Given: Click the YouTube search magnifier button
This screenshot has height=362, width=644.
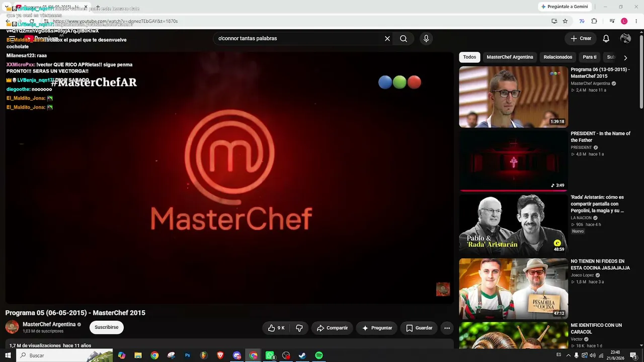Looking at the screenshot, I should [404, 39].
